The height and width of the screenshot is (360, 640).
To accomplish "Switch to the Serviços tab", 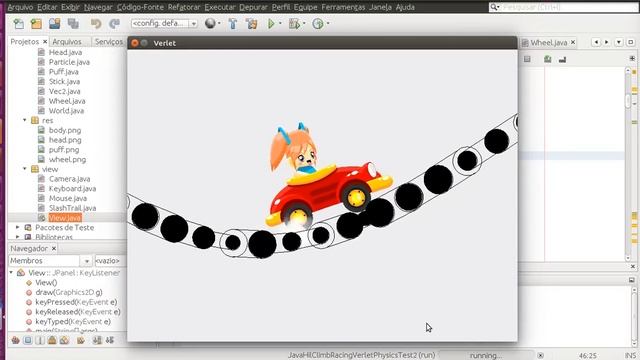I will click(x=109, y=42).
